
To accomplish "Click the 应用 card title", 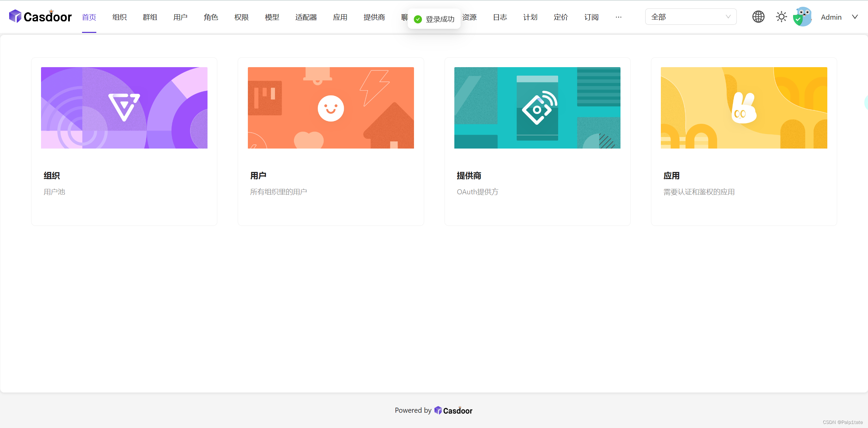I will [x=672, y=176].
